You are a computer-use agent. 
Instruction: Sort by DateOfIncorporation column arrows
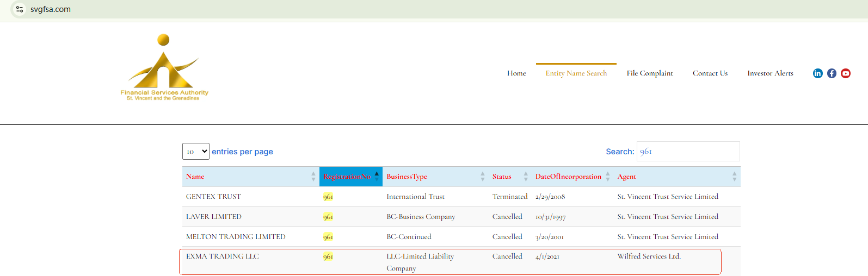tap(607, 177)
